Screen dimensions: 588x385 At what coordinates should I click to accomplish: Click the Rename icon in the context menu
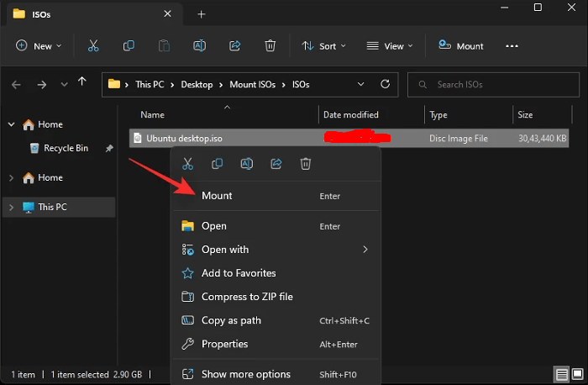[246, 164]
